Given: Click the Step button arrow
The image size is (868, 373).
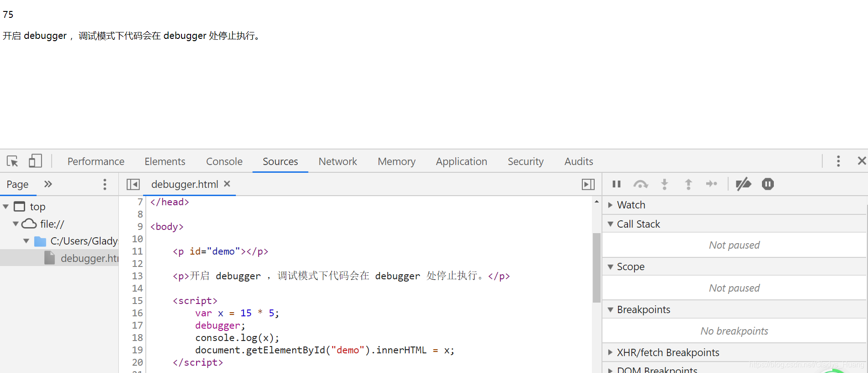Looking at the screenshot, I should pyautogui.click(x=712, y=184).
